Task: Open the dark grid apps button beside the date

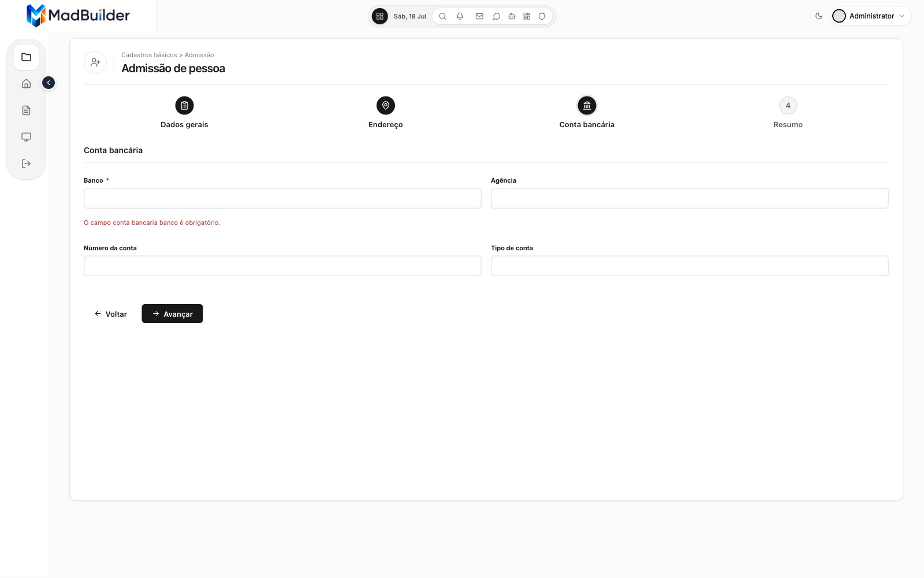Action: (379, 16)
